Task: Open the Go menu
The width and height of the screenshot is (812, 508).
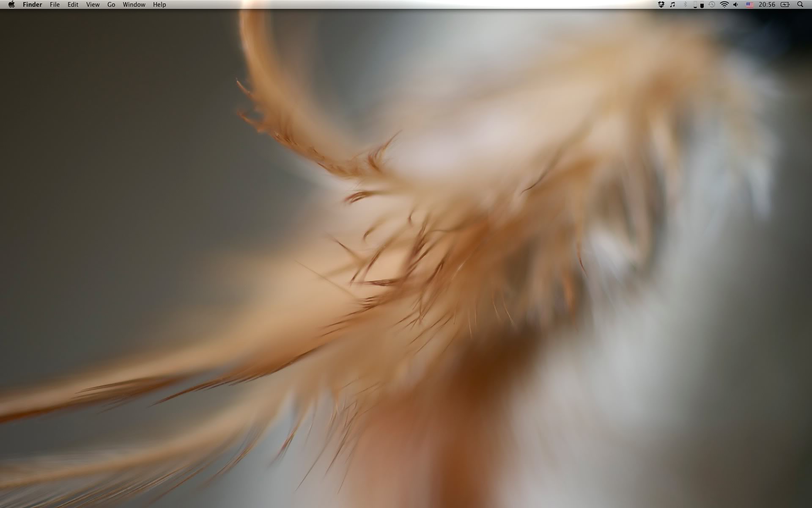Action: [111, 5]
